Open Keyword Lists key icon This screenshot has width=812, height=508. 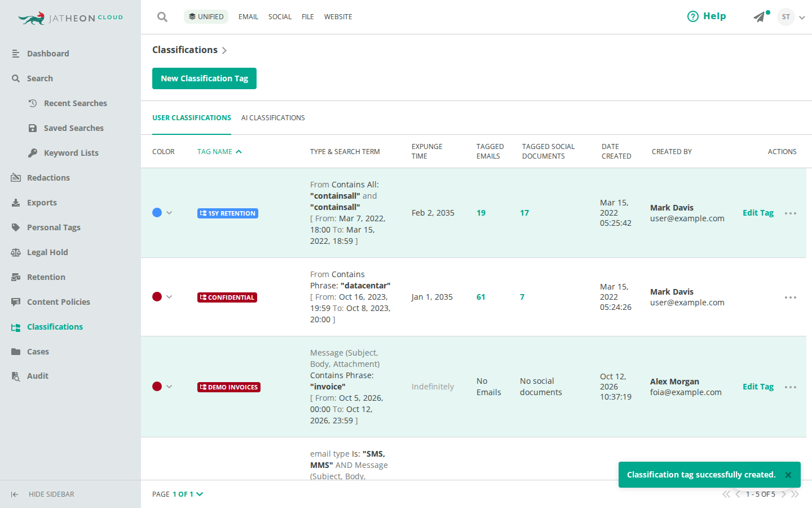click(x=33, y=153)
